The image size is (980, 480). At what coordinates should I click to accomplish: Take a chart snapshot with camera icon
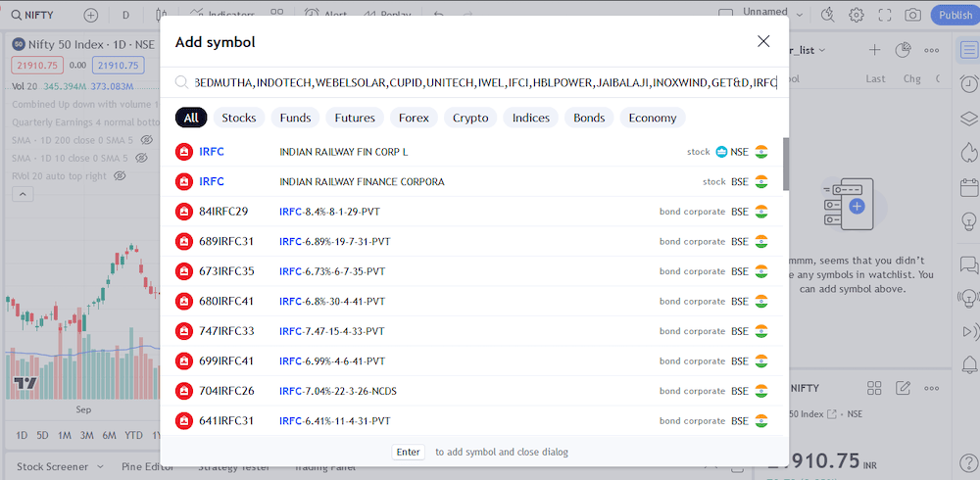pos(913,15)
